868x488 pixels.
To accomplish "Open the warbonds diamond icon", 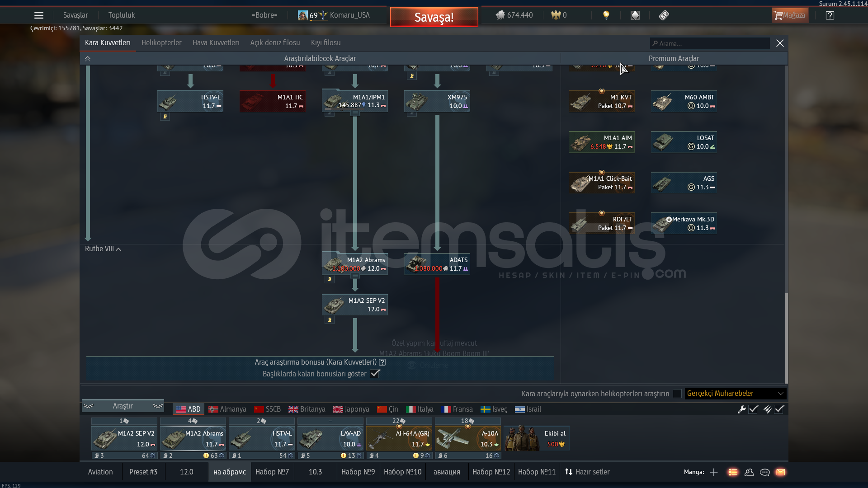I will point(635,15).
